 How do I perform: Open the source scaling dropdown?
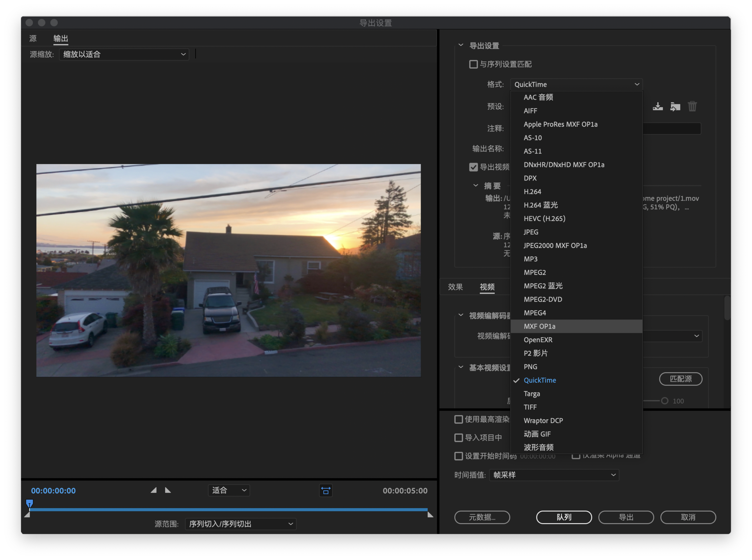pyautogui.click(x=124, y=54)
